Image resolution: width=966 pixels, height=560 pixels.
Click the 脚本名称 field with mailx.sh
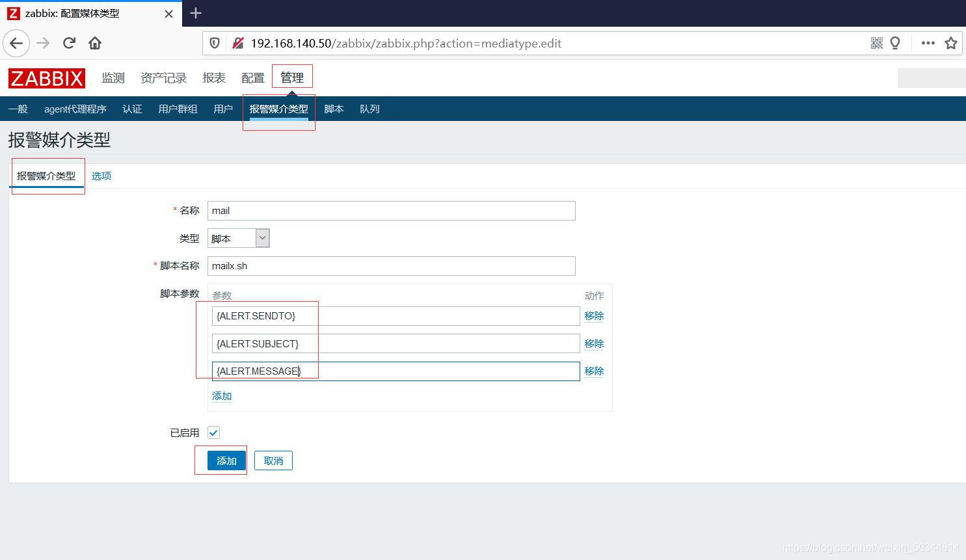pyautogui.click(x=392, y=266)
